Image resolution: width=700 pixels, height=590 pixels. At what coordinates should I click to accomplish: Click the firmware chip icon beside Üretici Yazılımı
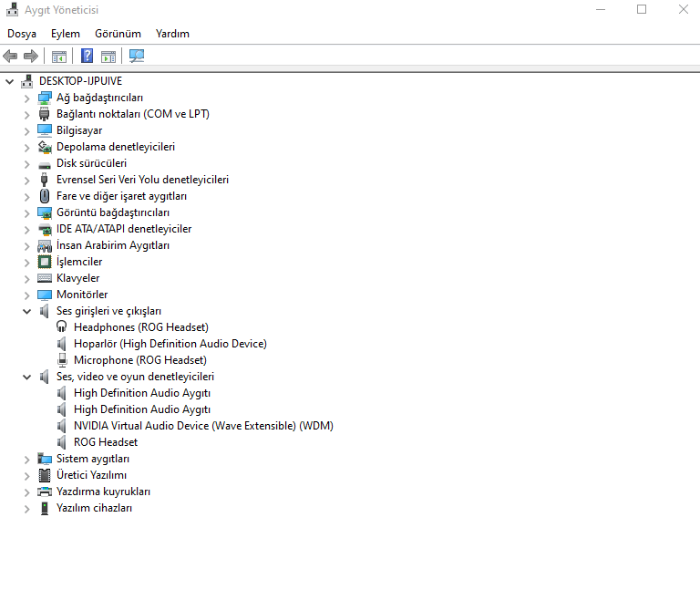(45, 475)
